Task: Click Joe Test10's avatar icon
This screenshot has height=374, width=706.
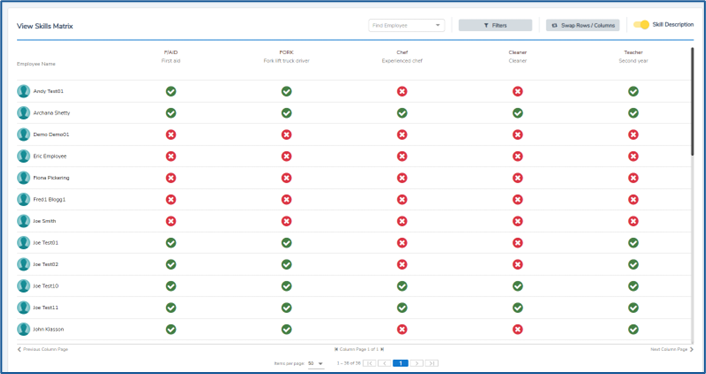Action: tap(23, 286)
